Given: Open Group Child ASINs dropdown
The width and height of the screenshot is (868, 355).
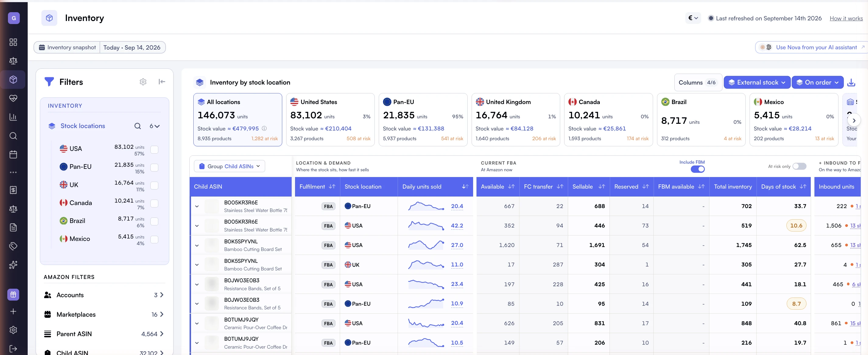Looking at the screenshot, I should (230, 166).
